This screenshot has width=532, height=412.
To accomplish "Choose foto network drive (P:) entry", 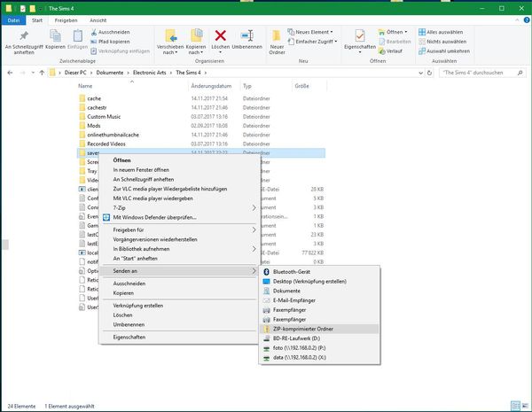I will click(319, 347).
